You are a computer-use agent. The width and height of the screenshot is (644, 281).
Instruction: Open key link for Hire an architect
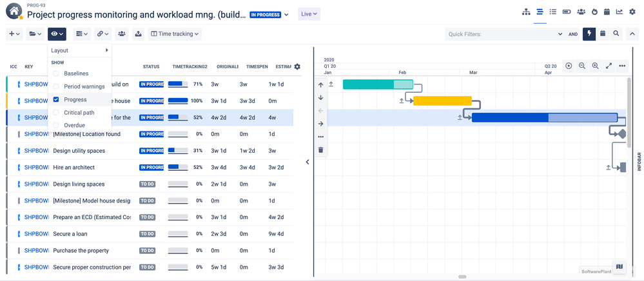coord(37,167)
